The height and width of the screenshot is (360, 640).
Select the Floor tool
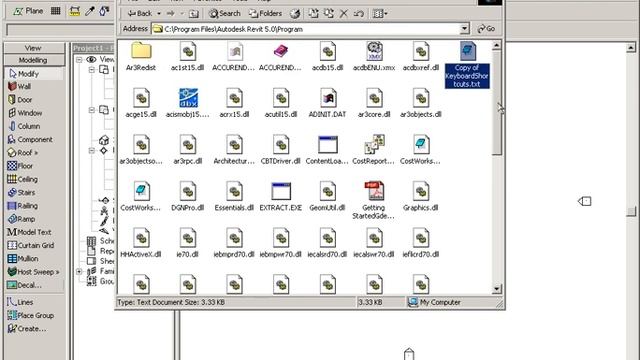pos(20,166)
